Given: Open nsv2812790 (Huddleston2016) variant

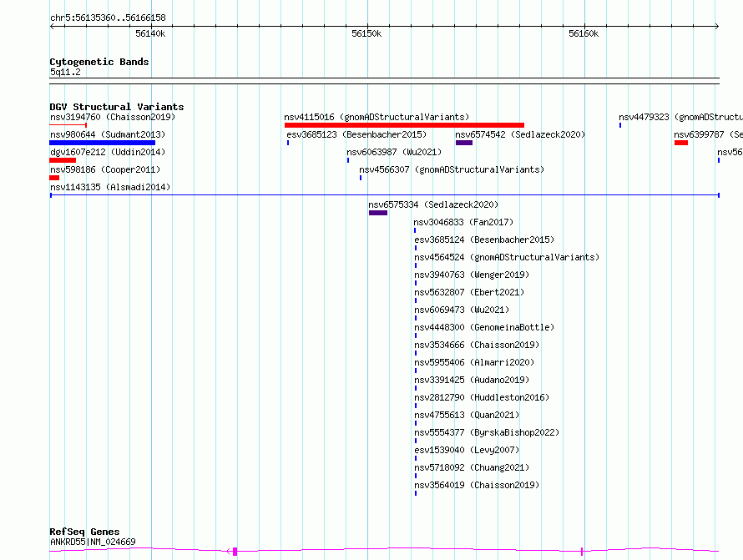Looking at the screenshot, I should [x=482, y=397].
